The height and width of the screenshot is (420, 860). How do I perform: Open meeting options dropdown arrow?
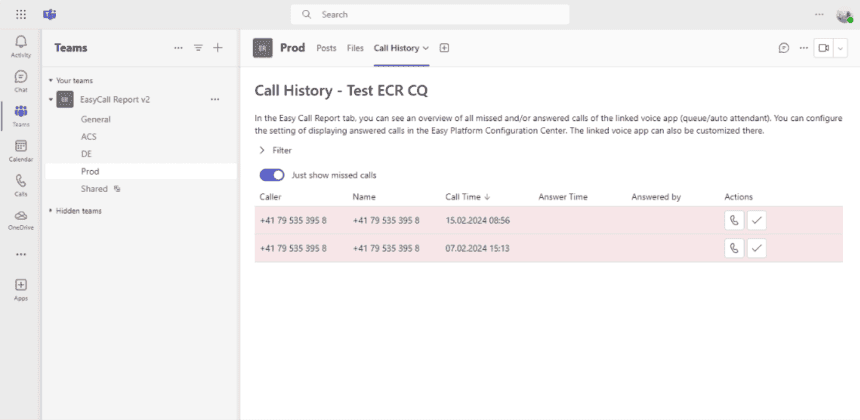[841, 48]
